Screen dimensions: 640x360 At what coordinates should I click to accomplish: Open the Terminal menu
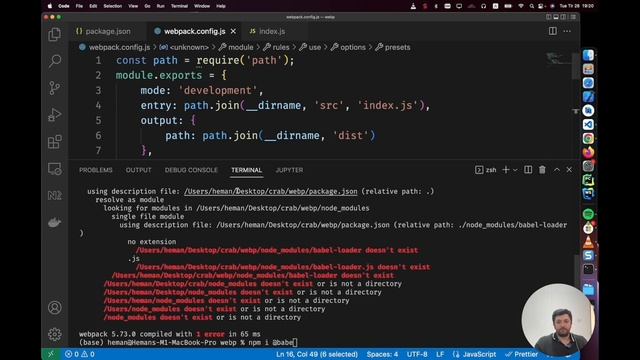coord(179,6)
